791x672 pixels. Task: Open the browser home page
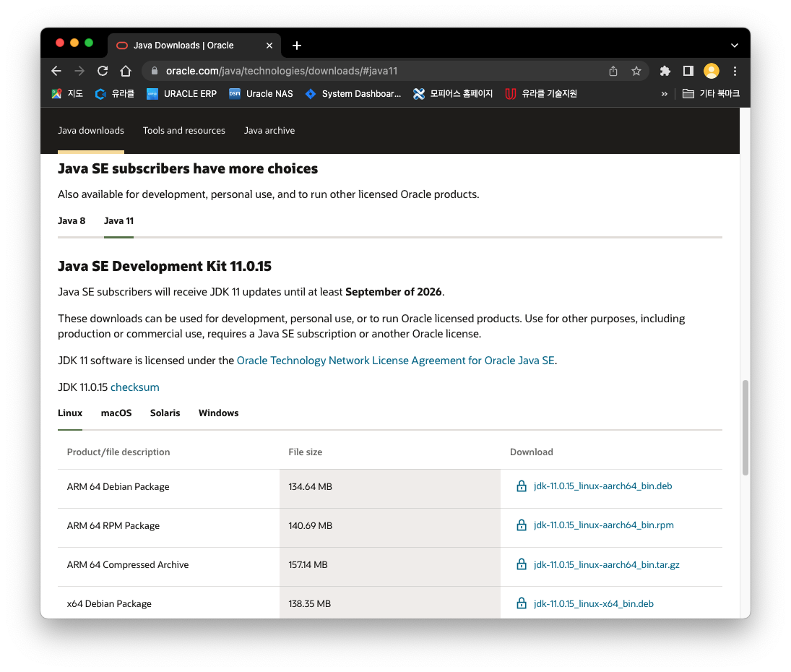(126, 71)
